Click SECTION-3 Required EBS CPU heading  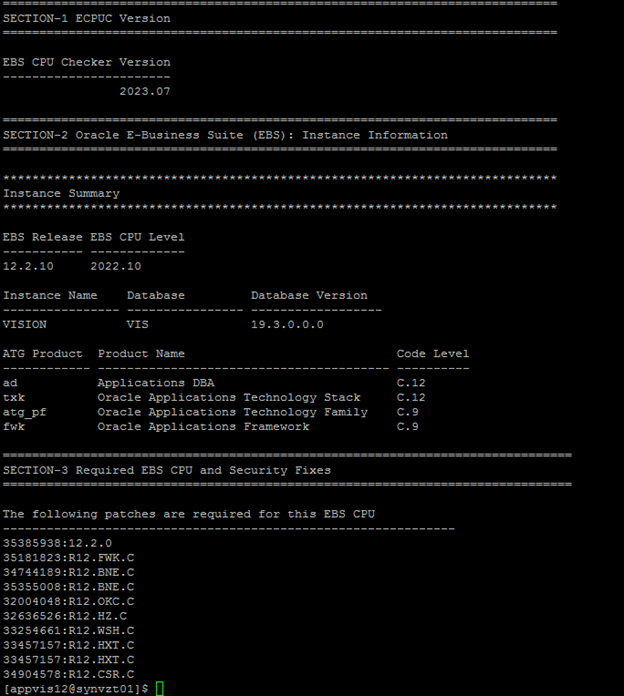tap(167, 471)
